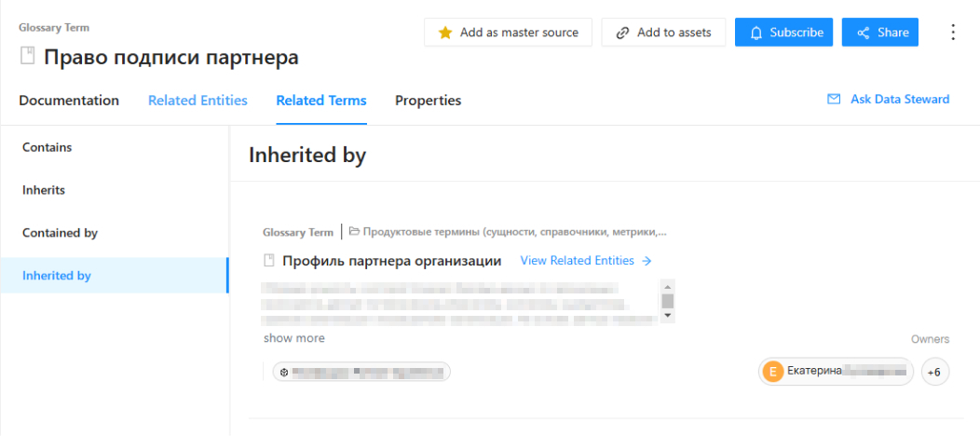Expand the +6 additional owners badge
Image resolution: width=980 pixels, height=436 pixels.
click(934, 372)
